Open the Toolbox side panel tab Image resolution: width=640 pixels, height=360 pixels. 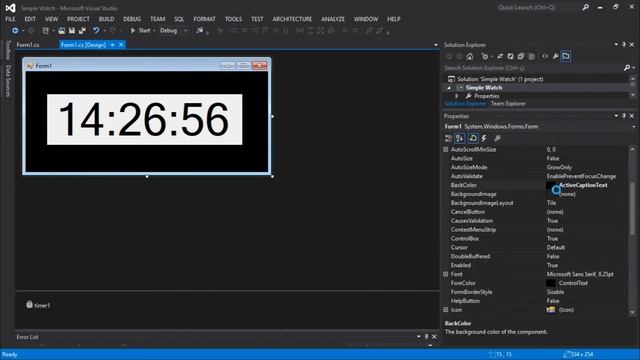(x=8, y=50)
